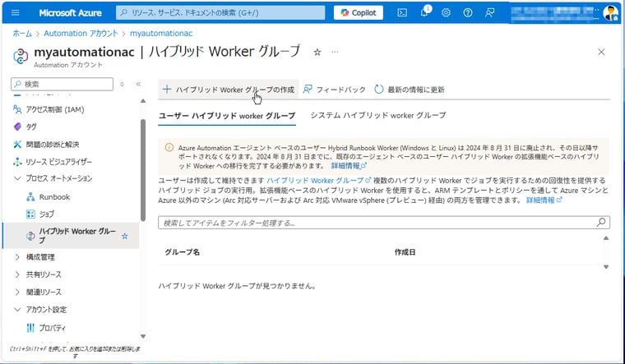
Task: Click the table scroll up arrow
Action: pyautogui.click(x=606, y=238)
